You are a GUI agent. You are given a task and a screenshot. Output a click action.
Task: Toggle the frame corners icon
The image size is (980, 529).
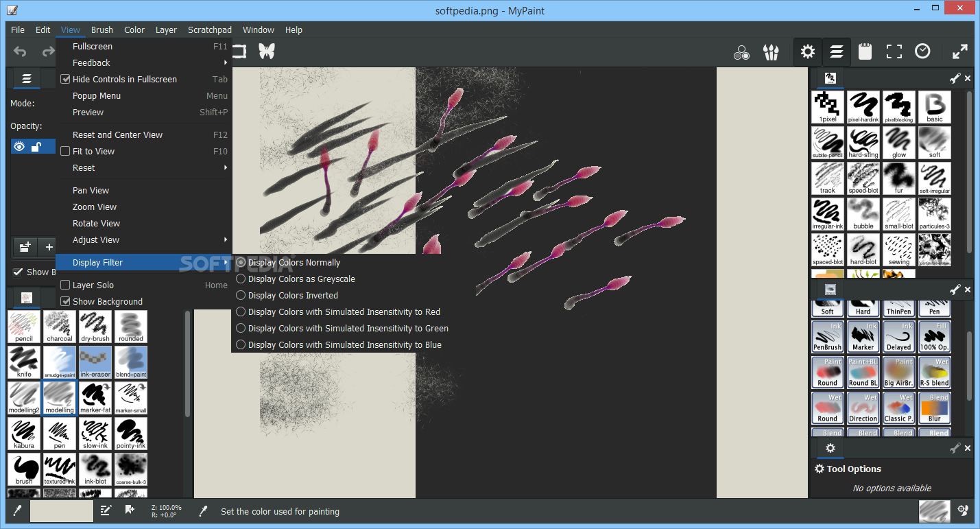point(894,52)
